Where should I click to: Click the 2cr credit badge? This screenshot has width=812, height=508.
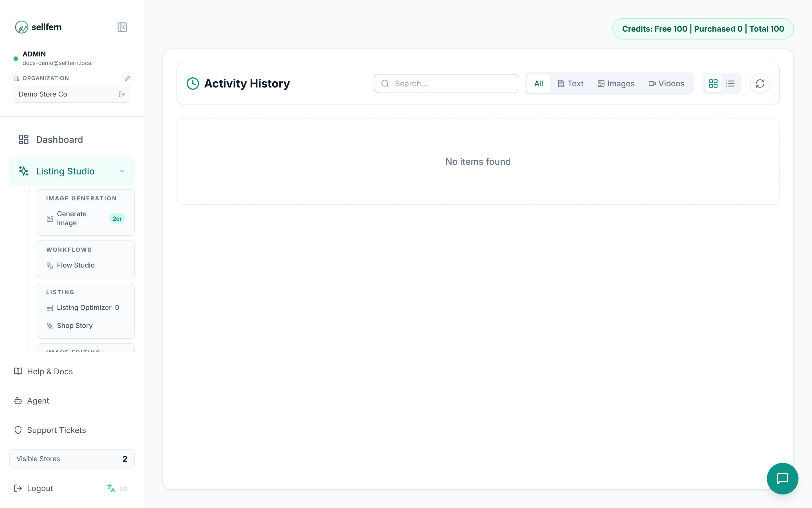117,219
